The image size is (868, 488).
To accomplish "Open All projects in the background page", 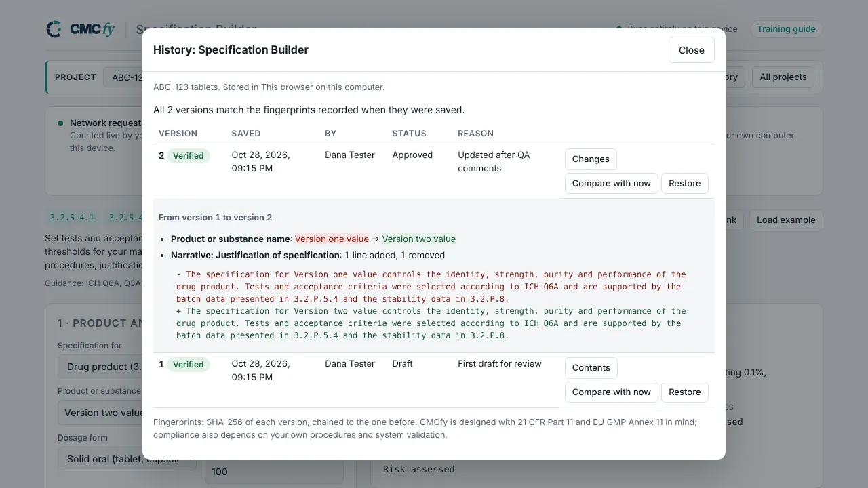I will pyautogui.click(x=783, y=77).
